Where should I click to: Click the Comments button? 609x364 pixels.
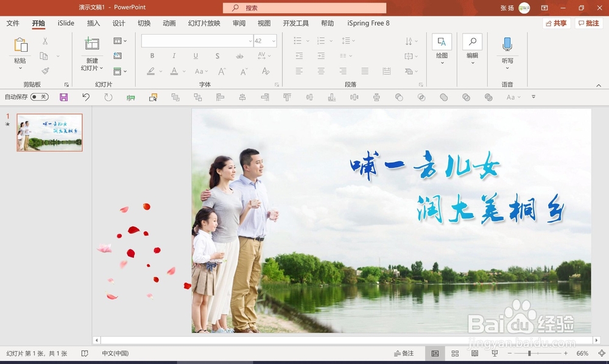click(x=589, y=23)
